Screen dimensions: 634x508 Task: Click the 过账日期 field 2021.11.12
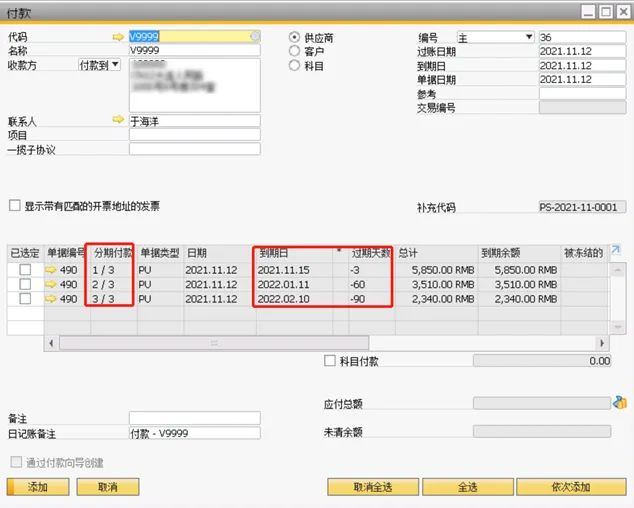click(x=582, y=51)
